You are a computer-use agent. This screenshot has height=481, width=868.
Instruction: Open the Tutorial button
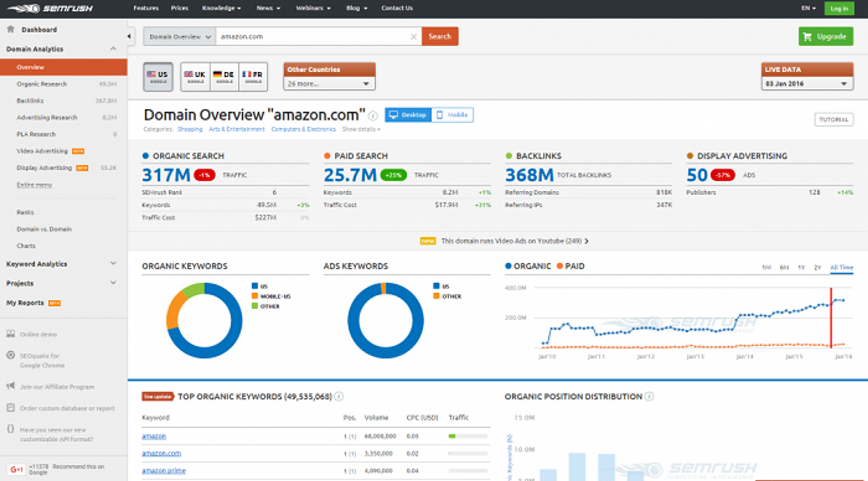click(x=834, y=120)
